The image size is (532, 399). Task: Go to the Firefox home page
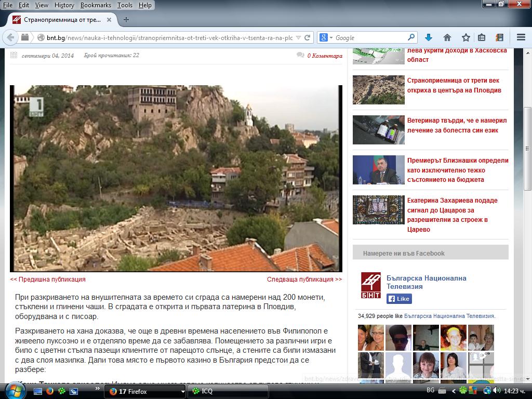coord(447,37)
